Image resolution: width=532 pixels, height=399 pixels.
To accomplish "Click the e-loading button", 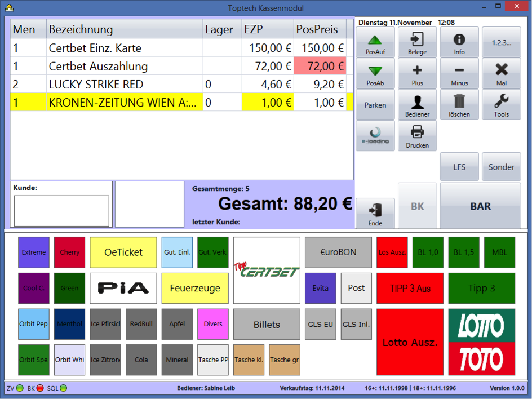I will 375,136.
